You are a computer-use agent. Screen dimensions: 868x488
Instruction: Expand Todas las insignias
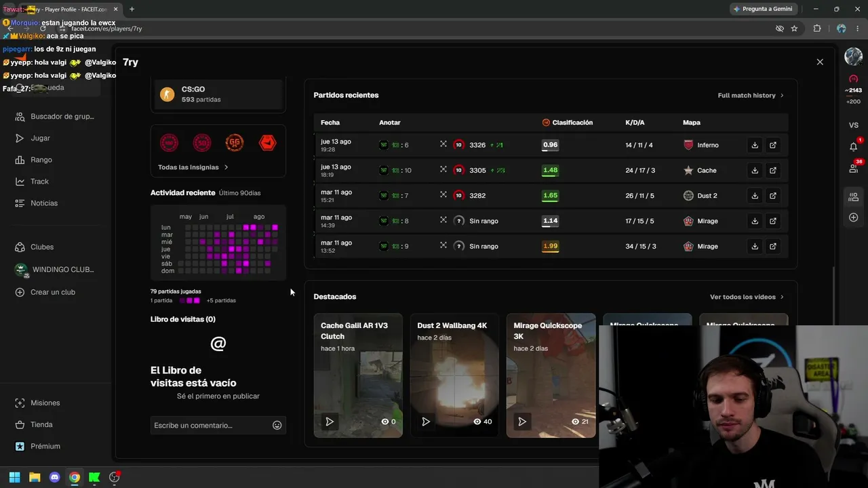[193, 167]
